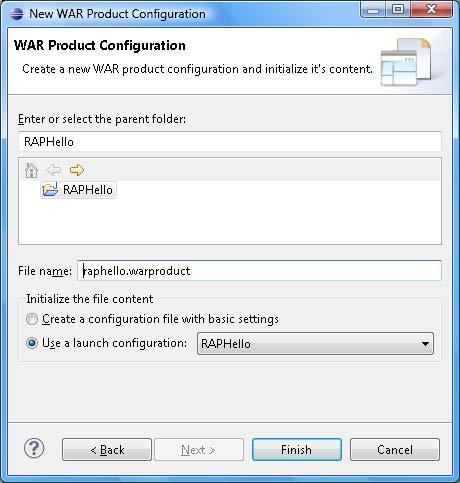Click the Finish button
This screenshot has height=483, width=460.
pyautogui.click(x=297, y=450)
